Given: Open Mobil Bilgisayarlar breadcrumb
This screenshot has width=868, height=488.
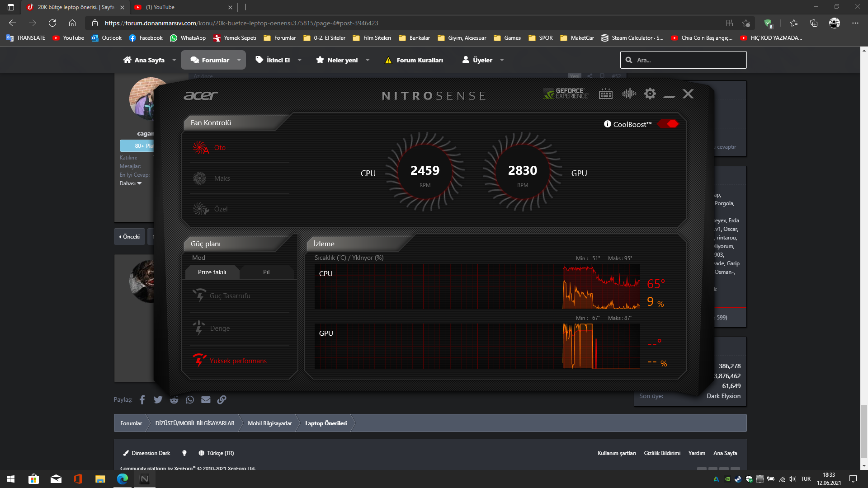Looking at the screenshot, I should [x=270, y=423].
